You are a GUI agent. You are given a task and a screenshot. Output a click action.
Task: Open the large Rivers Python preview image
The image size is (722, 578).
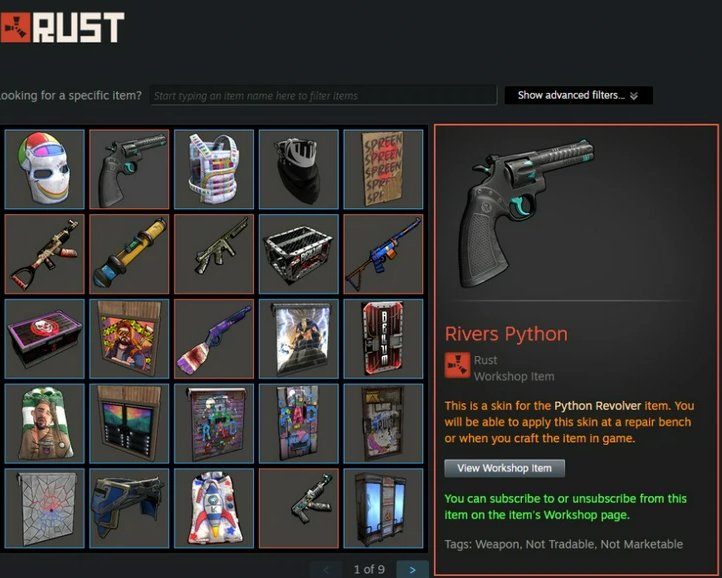[x=527, y=212]
